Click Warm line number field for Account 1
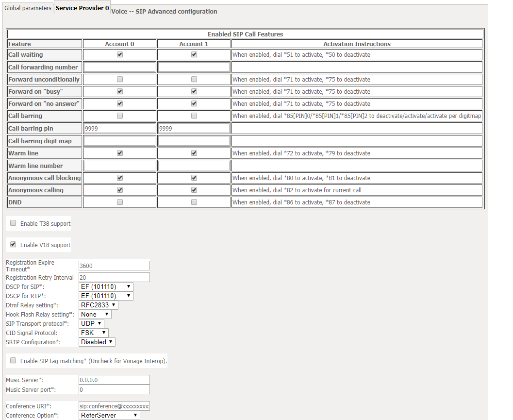The width and height of the screenshot is (513, 420). (194, 166)
